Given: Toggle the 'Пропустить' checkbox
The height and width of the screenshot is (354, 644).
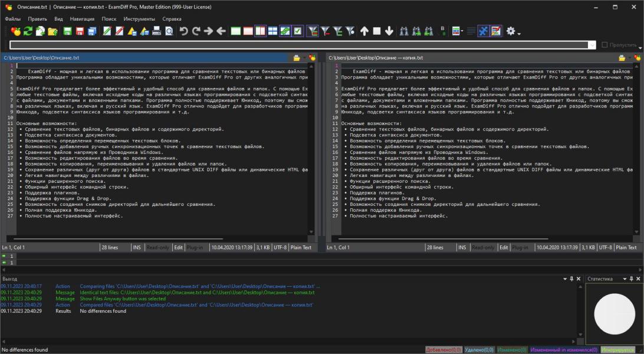Looking at the screenshot, I should [604, 45].
